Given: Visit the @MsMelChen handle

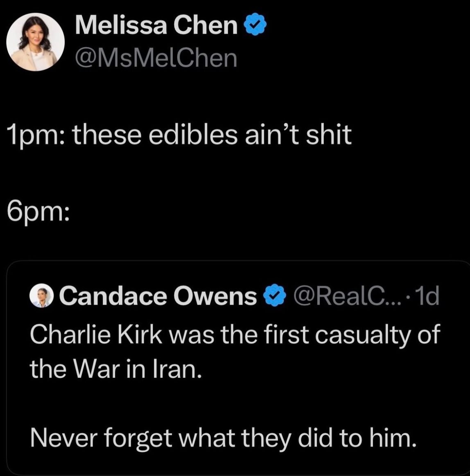Looking at the screenshot, I should click(156, 59).
